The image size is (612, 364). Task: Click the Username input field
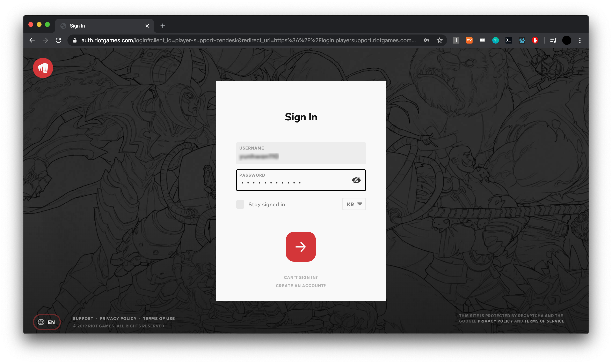[x=300, y=153]
